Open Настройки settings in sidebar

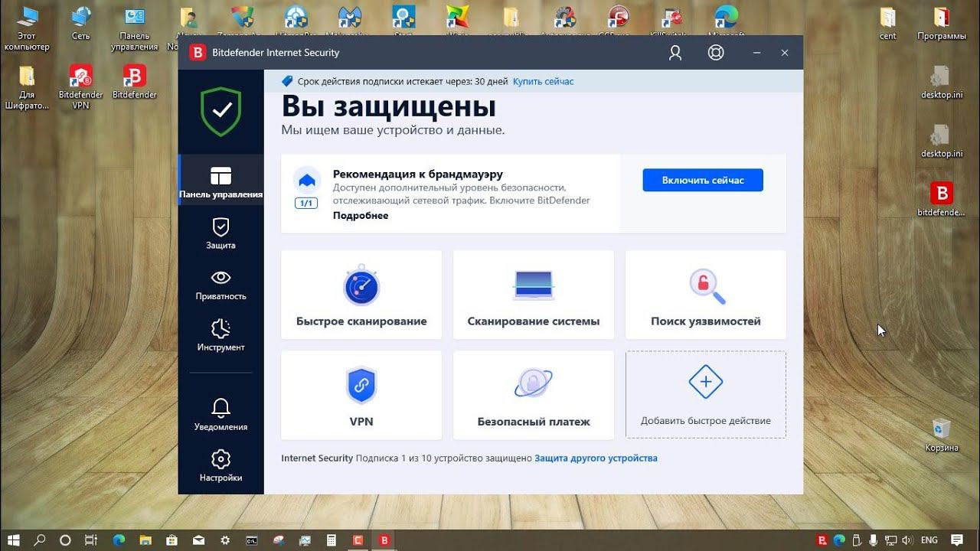coord(220,465)
